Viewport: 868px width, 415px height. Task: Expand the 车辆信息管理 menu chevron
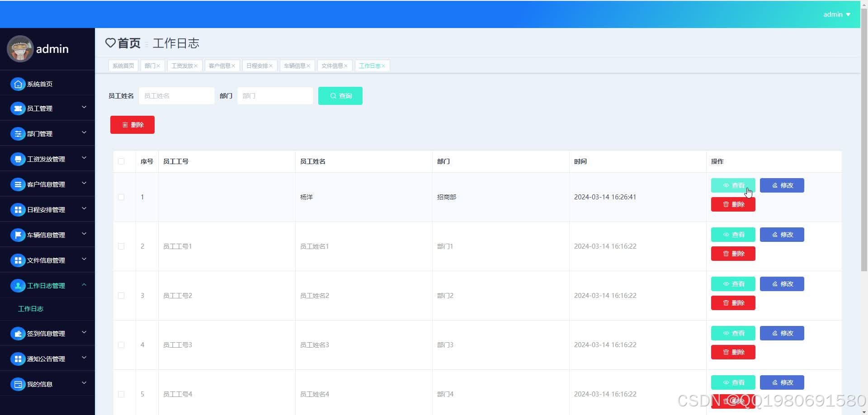pyautogui.click(x=84, y=234)
